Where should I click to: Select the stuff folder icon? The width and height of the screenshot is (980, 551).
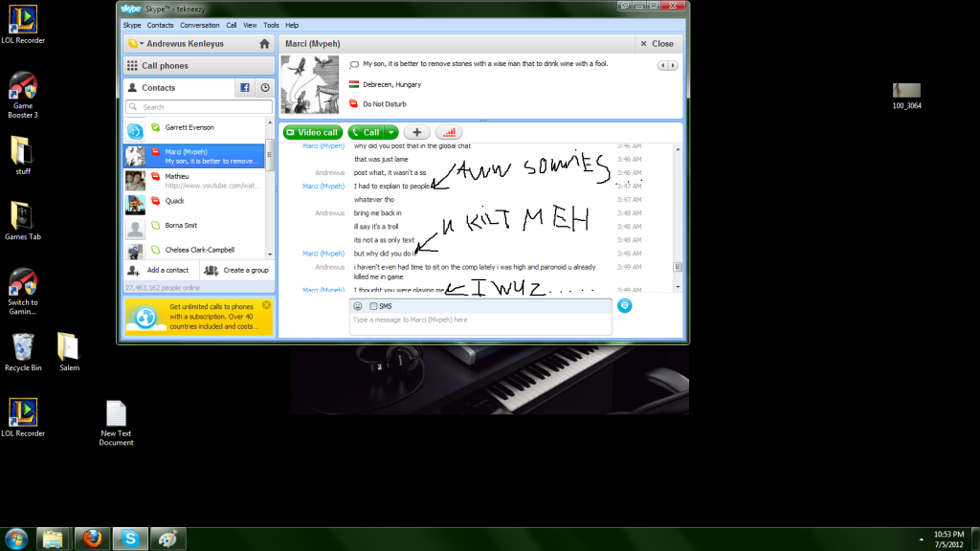[x=23, y=156]
